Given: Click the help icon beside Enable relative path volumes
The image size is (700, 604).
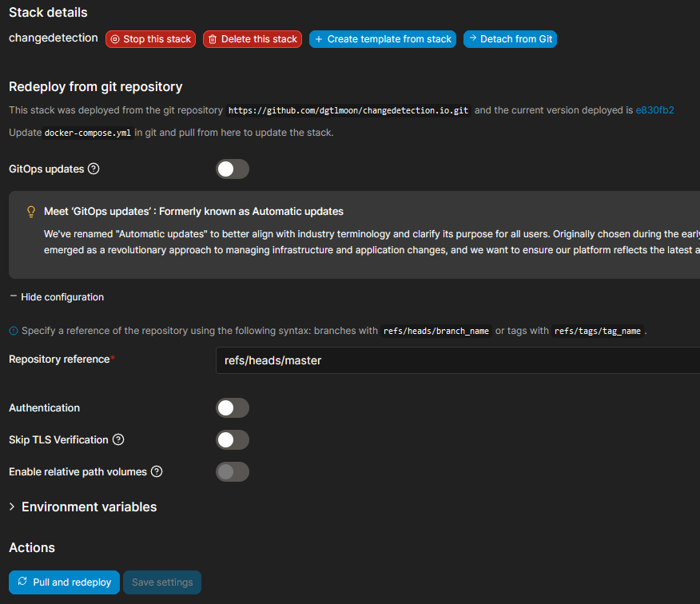Looking at the screenshot, I should click(157, 471).
